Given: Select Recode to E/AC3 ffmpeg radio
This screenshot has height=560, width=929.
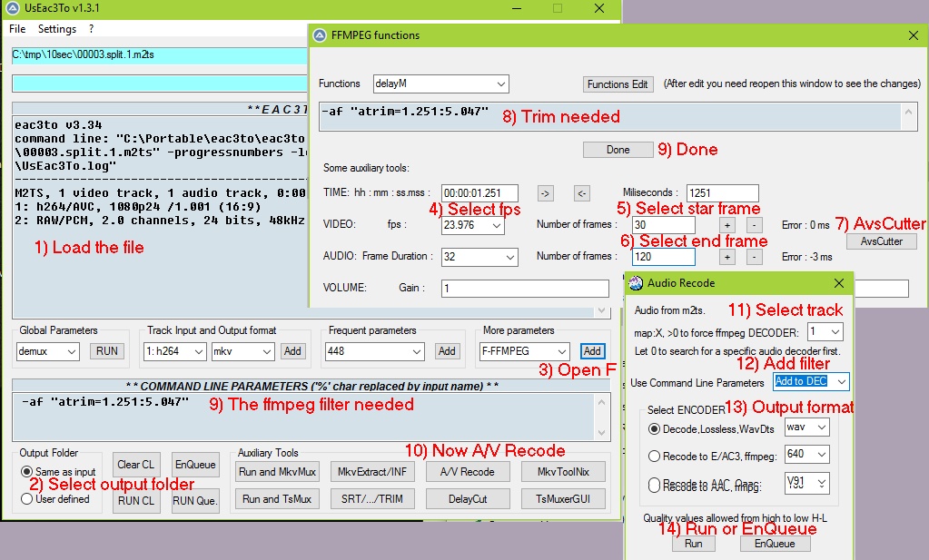Looking at the screenshot, I should click(x=654, y=457).
